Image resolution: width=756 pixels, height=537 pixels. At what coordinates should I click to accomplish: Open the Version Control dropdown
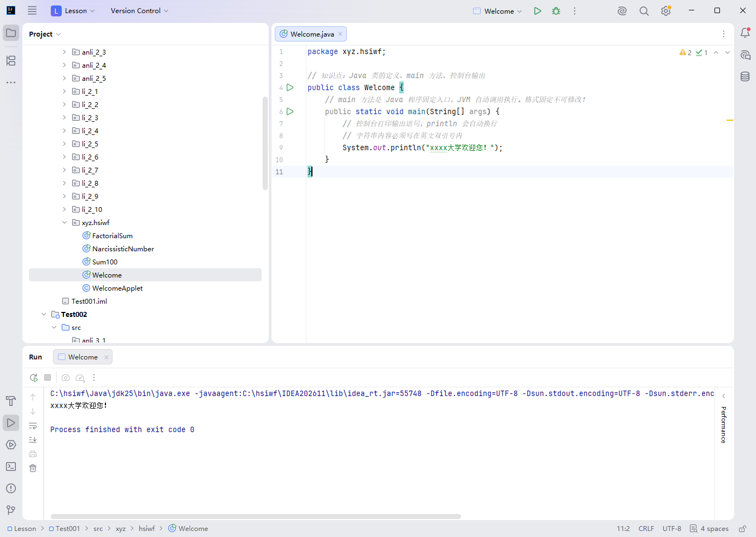139,11
